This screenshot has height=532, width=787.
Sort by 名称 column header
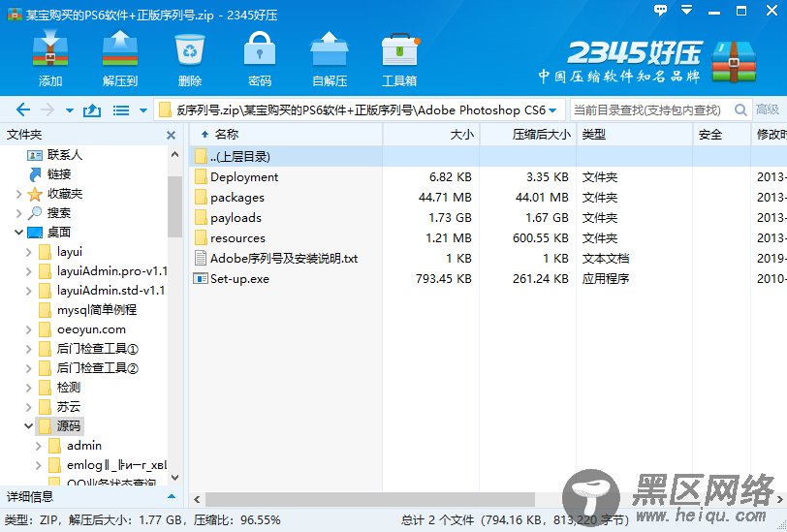pyautogui.click(x=286, y=134)
